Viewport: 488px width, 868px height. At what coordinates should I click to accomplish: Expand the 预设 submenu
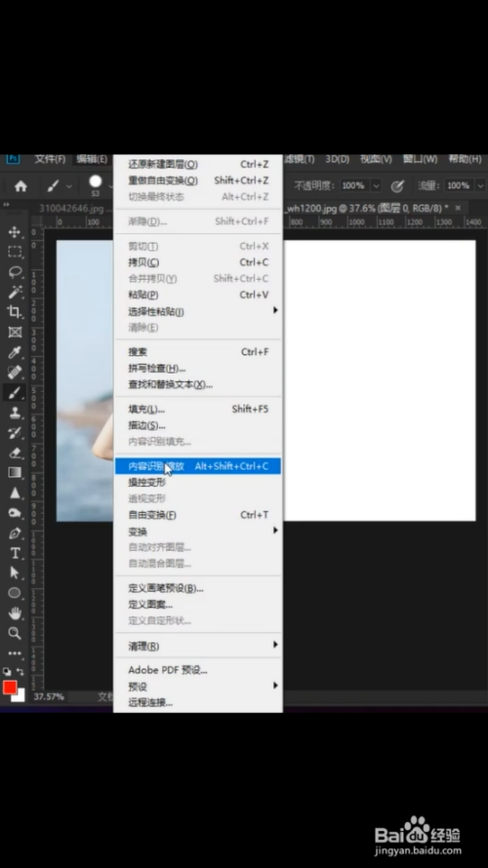coord(275,686)
